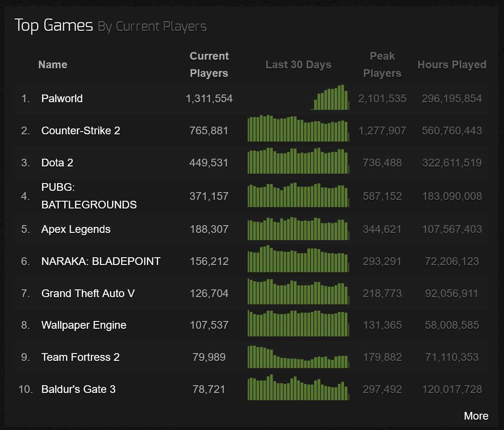Click the peak players value 179,882

[x=382, y=357]
